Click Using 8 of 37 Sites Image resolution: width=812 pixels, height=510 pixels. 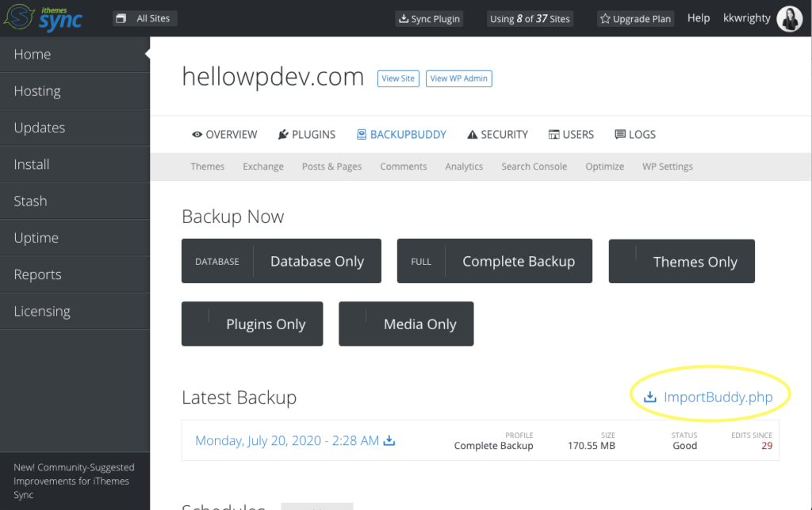pos(530,19)
